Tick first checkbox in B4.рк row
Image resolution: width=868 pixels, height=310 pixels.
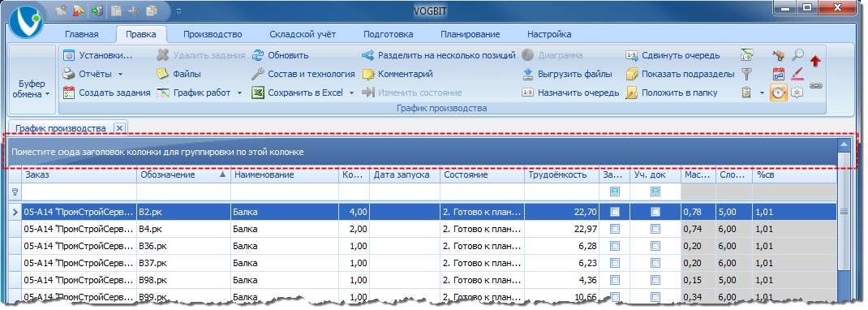(614, 229)
